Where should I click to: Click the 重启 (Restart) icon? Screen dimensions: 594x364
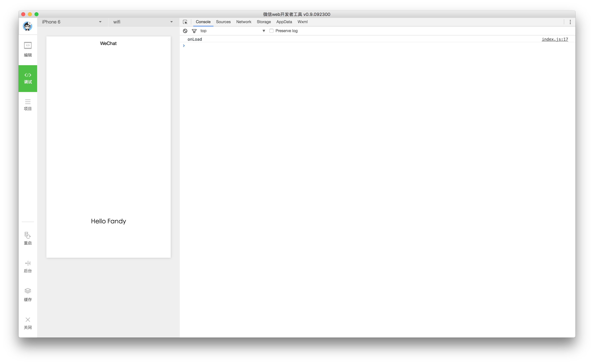[28, 238]
